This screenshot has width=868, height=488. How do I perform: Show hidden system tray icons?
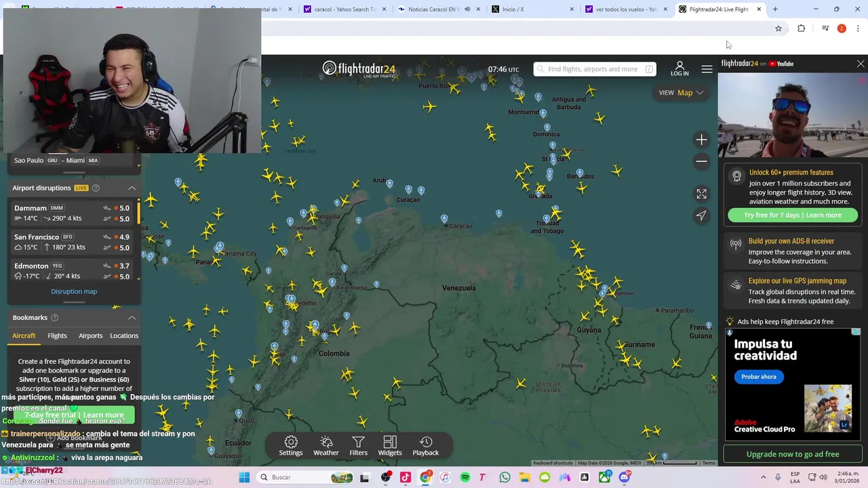click(x=763, y=477)
